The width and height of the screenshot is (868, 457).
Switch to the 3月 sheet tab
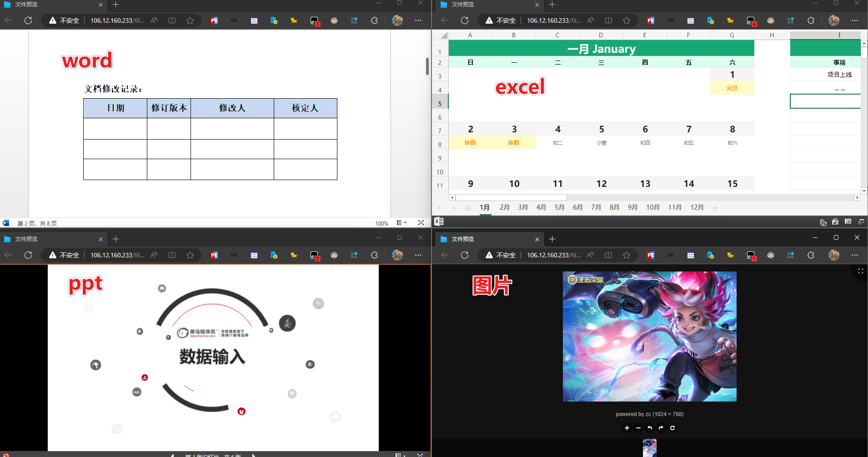point(523,207)
